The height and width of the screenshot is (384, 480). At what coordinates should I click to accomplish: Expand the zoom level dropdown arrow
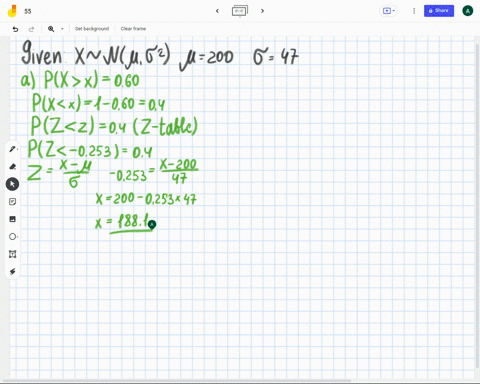[x=62, y=29]
